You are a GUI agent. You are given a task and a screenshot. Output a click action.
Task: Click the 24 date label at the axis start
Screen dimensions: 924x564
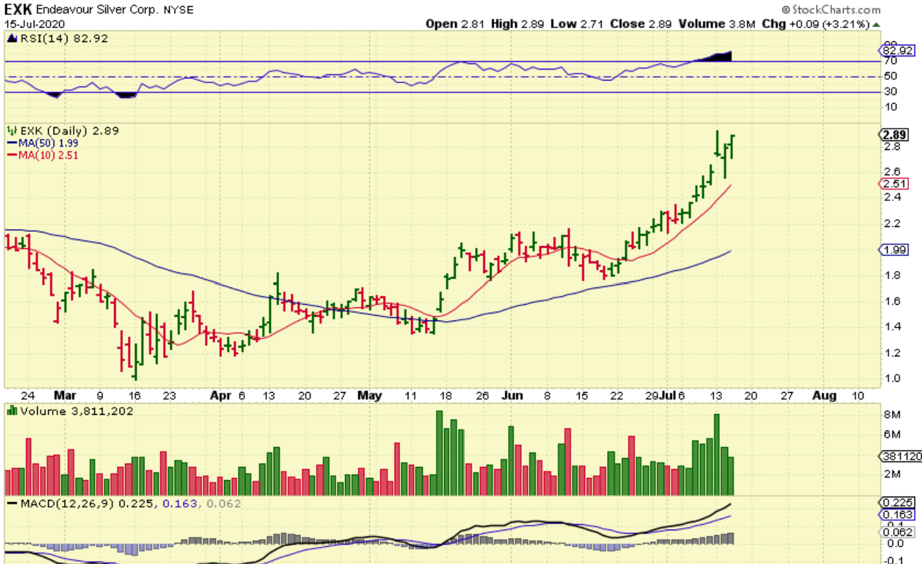click(x=28, y=396)
